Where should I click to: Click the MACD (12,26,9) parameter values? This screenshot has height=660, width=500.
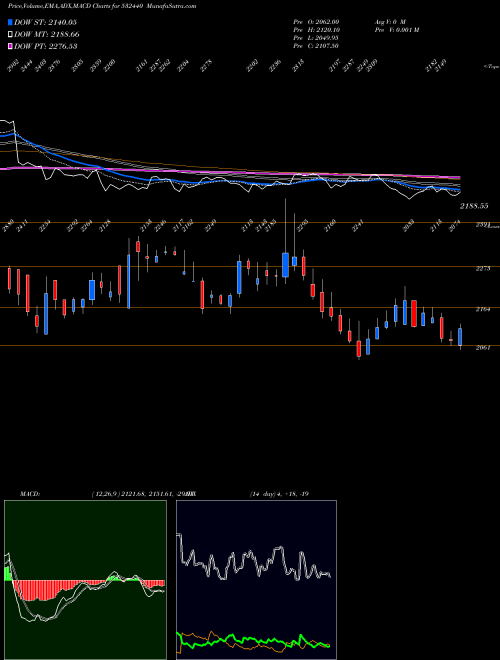[x=139, y=494]
